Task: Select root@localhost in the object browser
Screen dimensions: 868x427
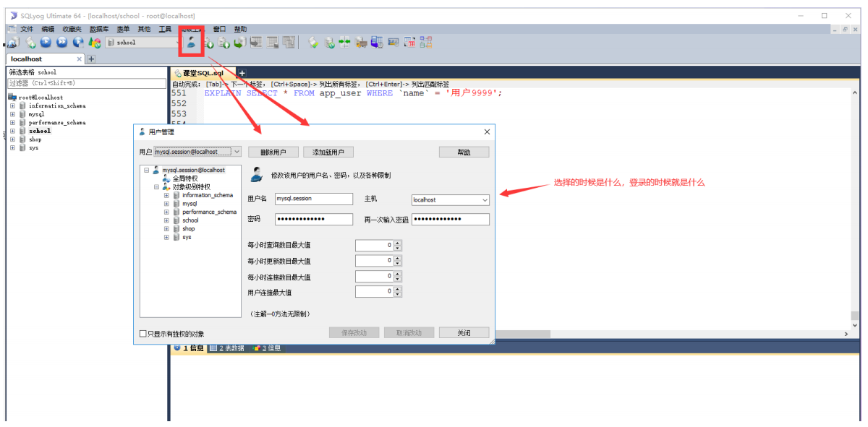Action: pos(41,97)
